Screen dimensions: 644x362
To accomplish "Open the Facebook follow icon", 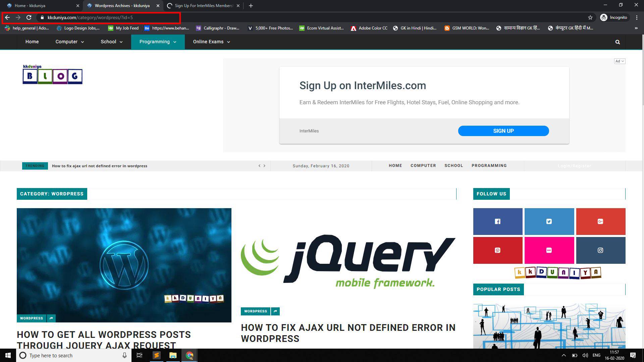I will click(x=497, y=221).
